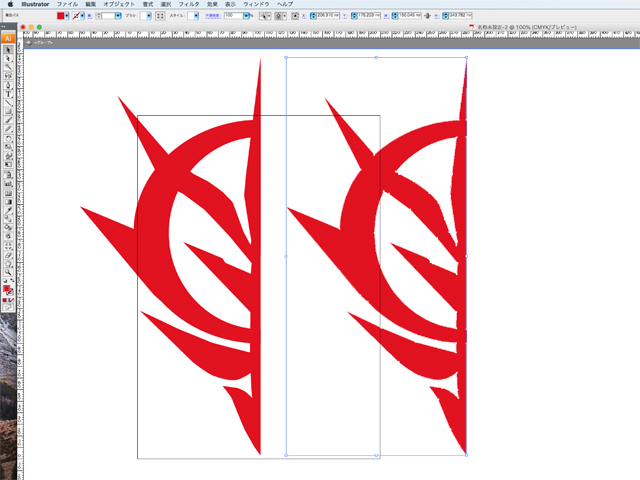This screenshot has height=480, width=640.
Task: Select the Pen tool
Action: click(x=8, y=85)
